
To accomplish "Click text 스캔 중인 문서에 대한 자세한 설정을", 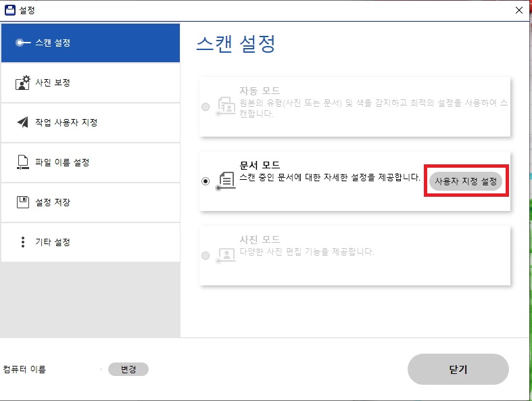I will point(307,177).
